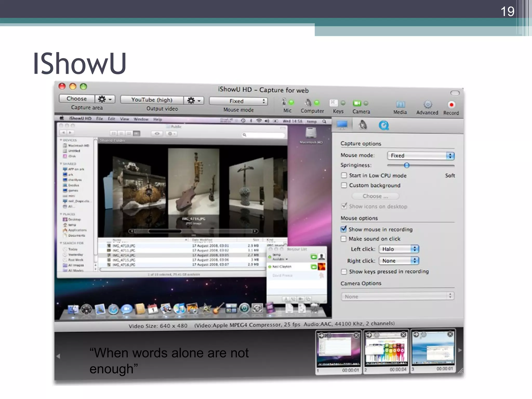Click the iTunes Dock icon

(179, 308)
